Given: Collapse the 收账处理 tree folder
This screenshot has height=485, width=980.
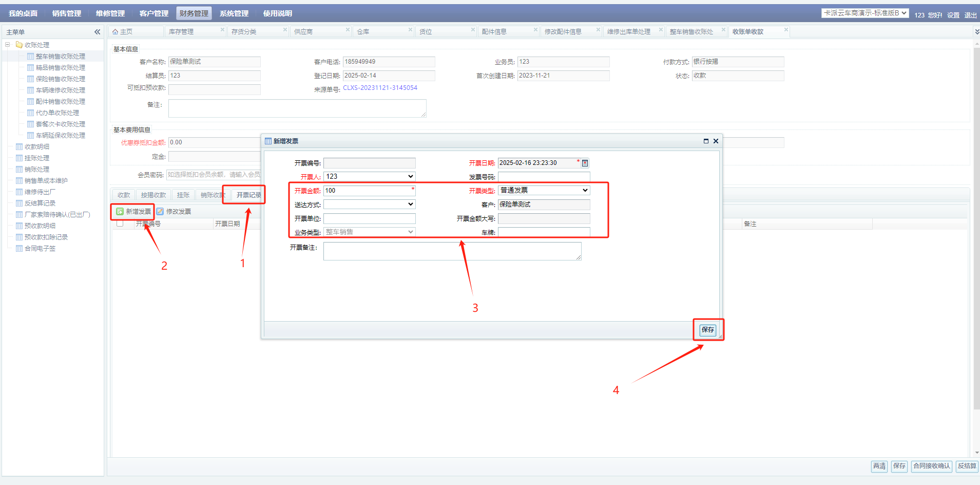Looking at the screenshot, I should pyautogui.click(x=8, y=45).
